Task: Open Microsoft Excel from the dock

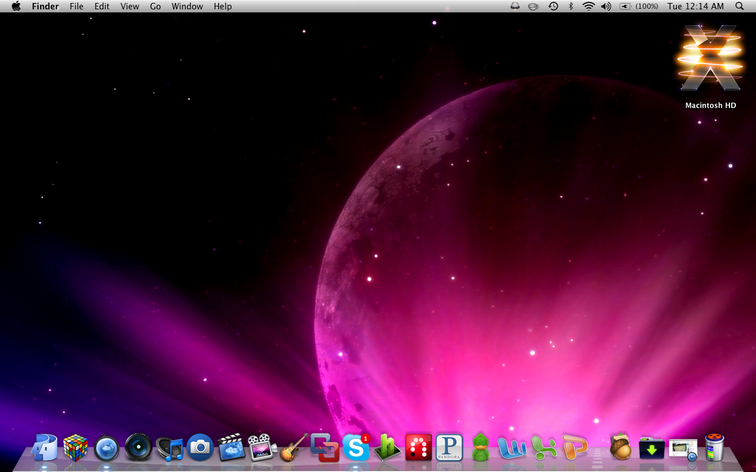Action: (543, 447)
